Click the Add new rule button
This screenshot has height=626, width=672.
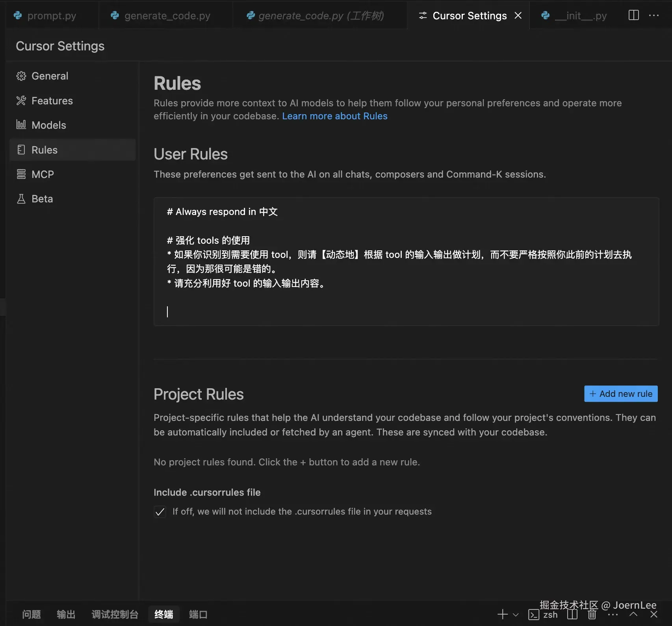point(621,394)
